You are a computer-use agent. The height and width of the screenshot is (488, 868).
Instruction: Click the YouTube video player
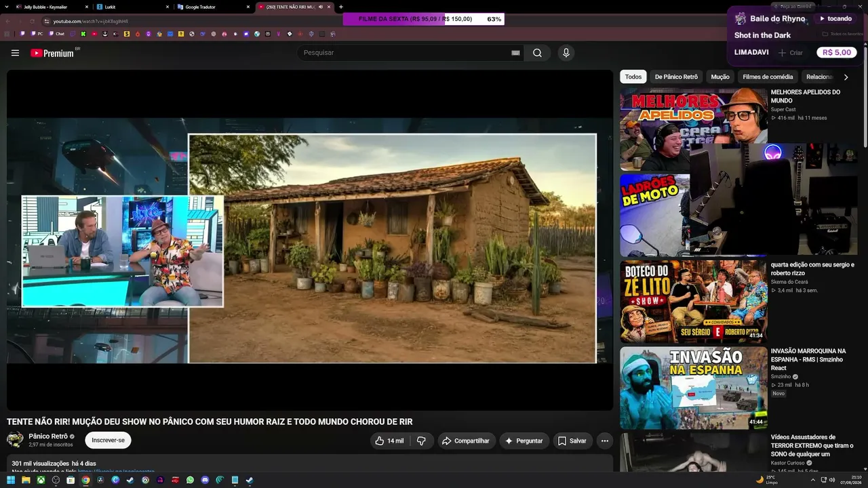coord(310,240)
